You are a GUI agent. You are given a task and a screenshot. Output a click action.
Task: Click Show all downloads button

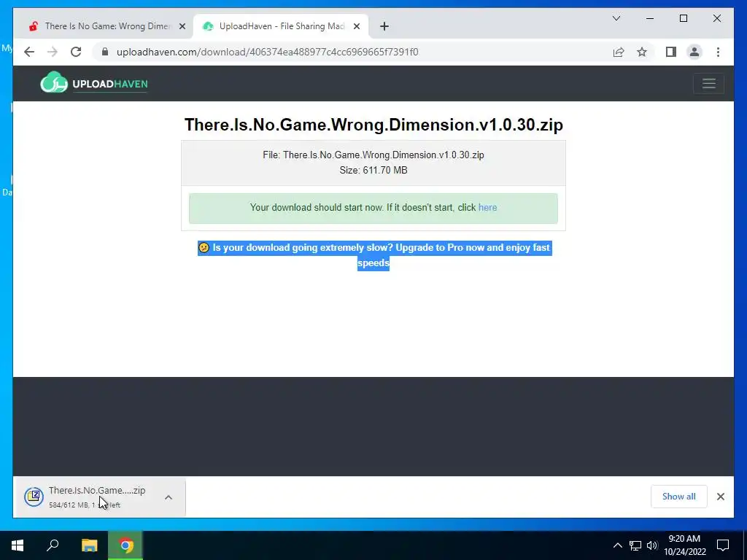[x=678, y=497]
